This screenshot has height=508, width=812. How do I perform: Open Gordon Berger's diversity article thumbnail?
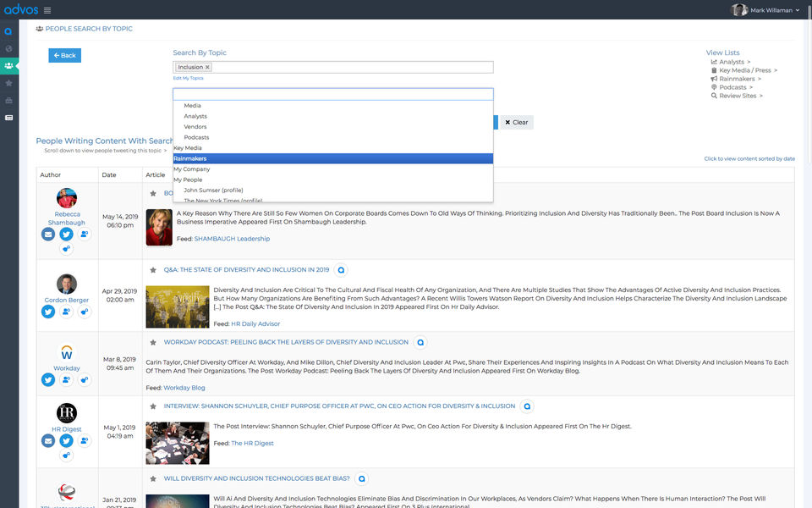click(x=178, y=306)
